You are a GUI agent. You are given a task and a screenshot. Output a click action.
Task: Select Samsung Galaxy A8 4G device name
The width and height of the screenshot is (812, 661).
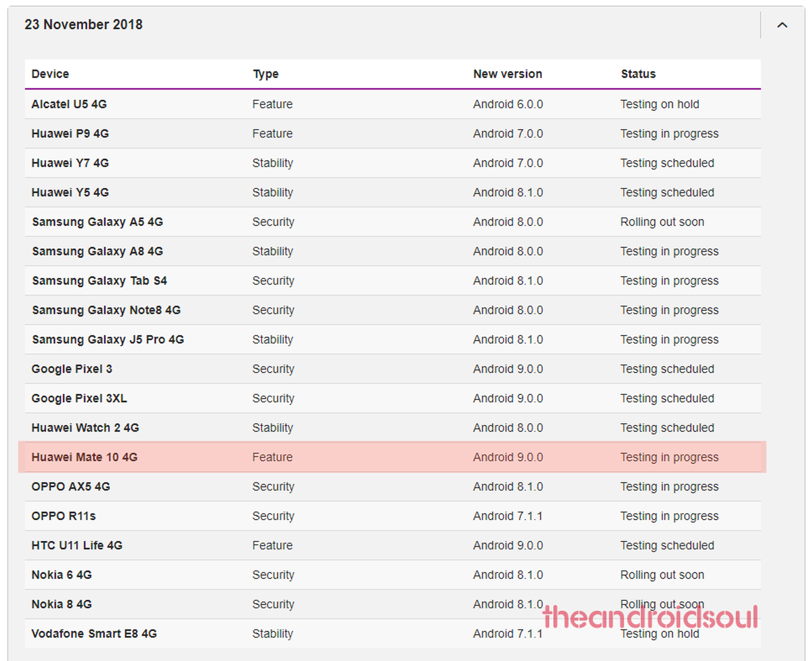tap(97, 251)
